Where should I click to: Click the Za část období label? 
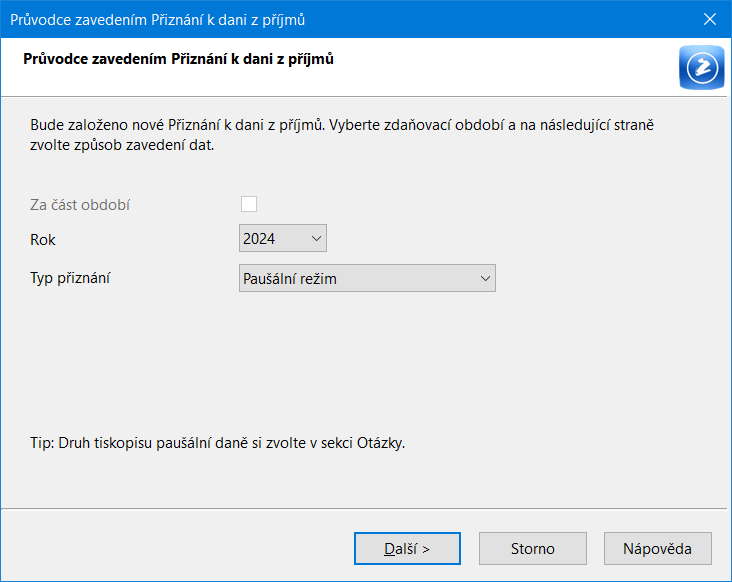pos(80,205)
